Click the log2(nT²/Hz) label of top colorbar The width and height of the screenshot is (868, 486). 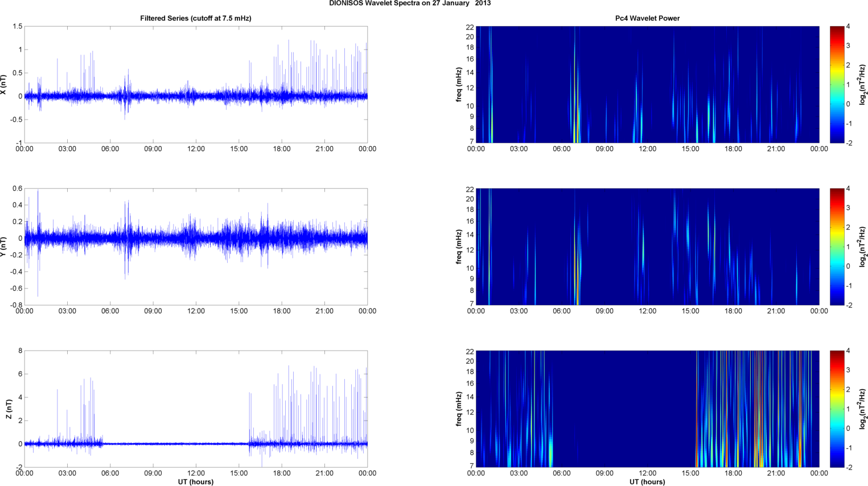tap(863, 85)
